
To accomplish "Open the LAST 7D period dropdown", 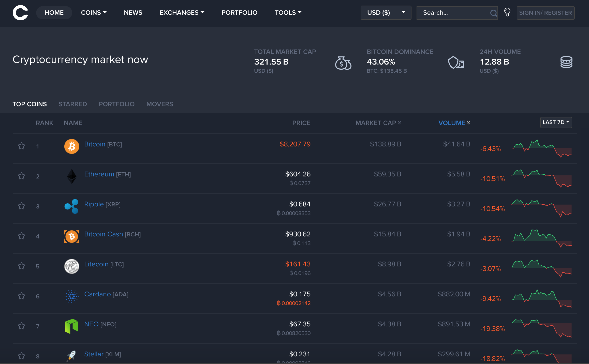I will click(x=556, y=122).
